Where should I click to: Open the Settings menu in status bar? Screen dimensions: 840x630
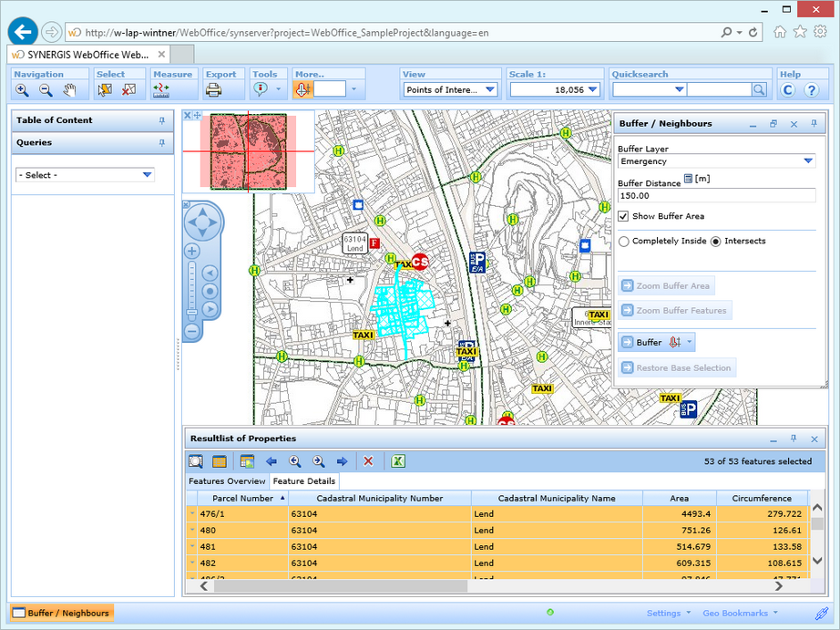tap(668, 614)
